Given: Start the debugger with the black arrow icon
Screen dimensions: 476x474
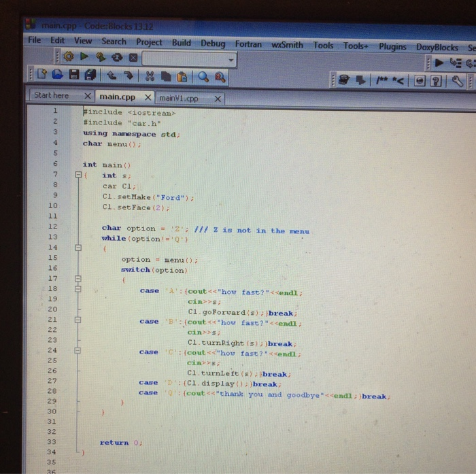Looking at the screenshot, I should (x=439, y=63).
